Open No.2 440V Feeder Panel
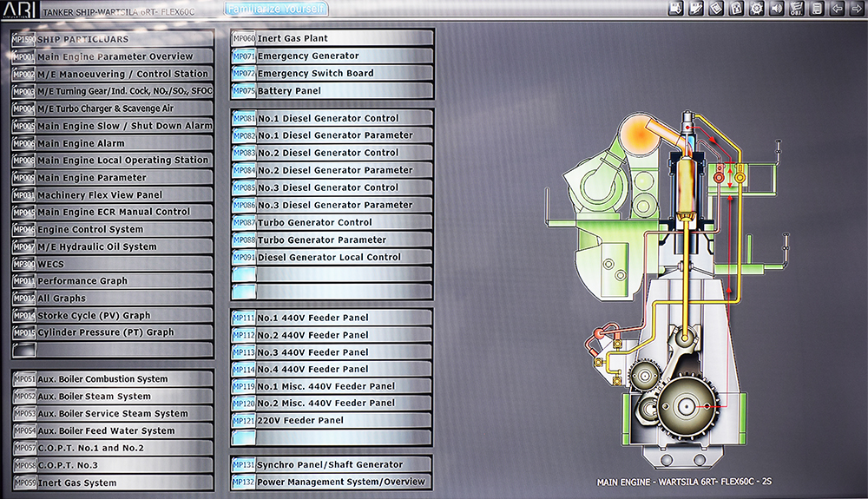Screen dimensions: 868x499 tap(332, 335)
